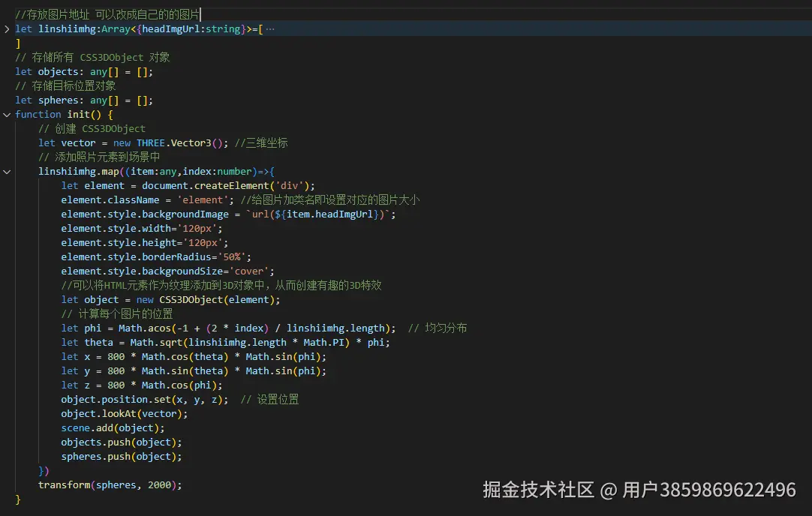Click the '// 存储所有 CSS3DObject 对象' comment
The image size is (812, 516).
click(x=92, y=58)
